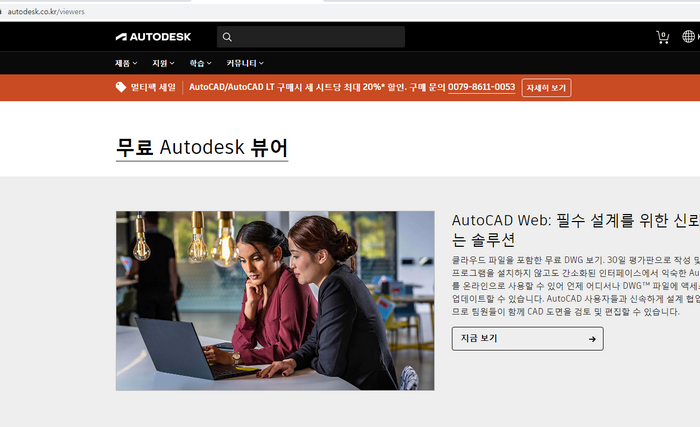700x427 pixels.
Task: Click the multipack sale tag icon
Action: (x=121, y=87)
